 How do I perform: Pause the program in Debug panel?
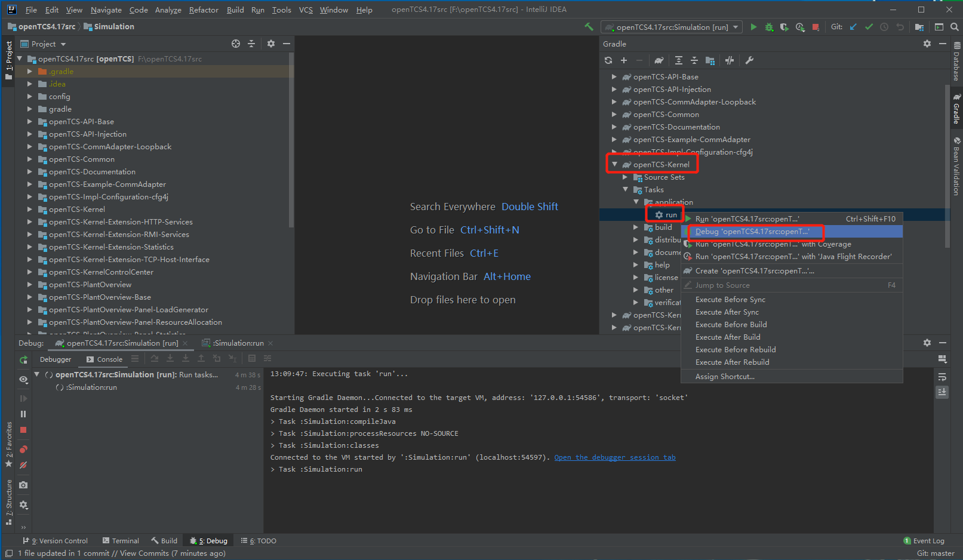click(x=23, y=414)
